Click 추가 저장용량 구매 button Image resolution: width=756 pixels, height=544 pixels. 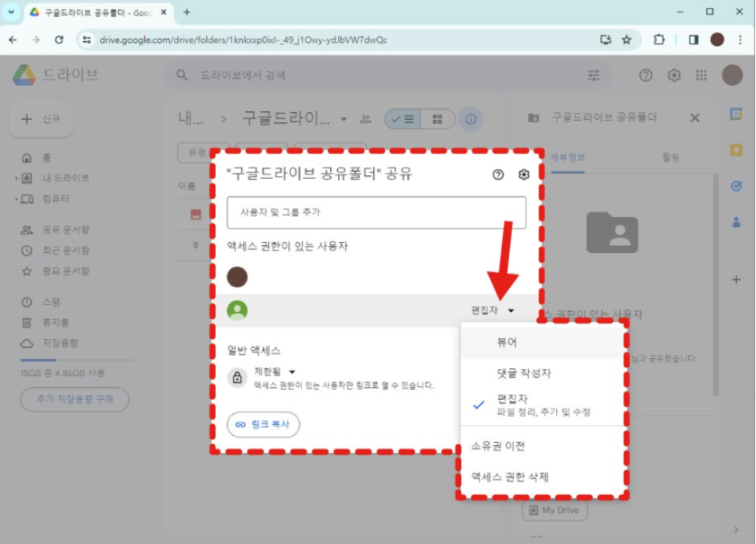[75, 399]
